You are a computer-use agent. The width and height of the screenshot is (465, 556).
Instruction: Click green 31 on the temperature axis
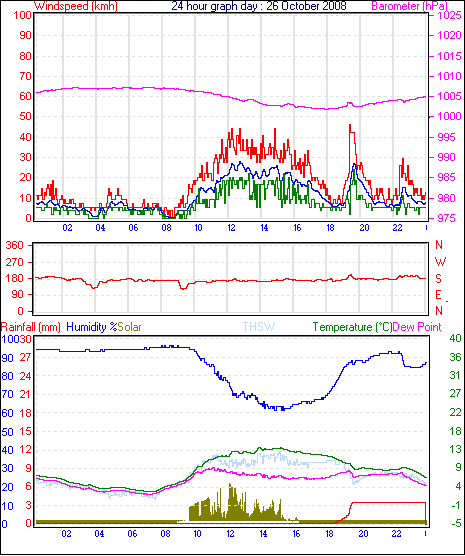click(x=455, y=375)
